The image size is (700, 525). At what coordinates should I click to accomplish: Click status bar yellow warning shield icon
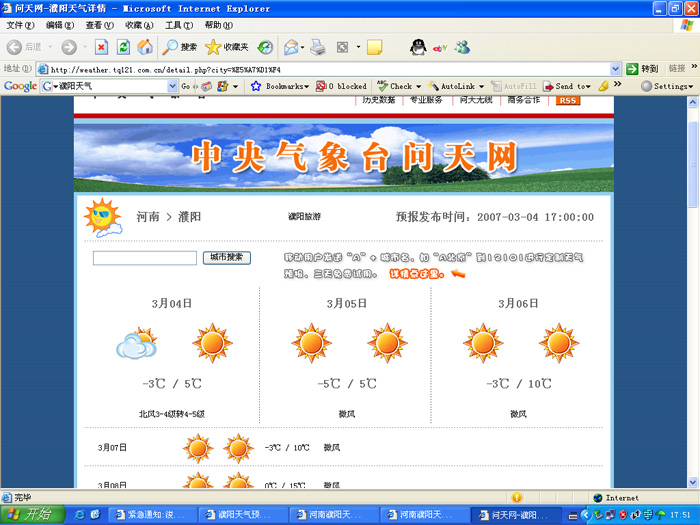[517, 497]
